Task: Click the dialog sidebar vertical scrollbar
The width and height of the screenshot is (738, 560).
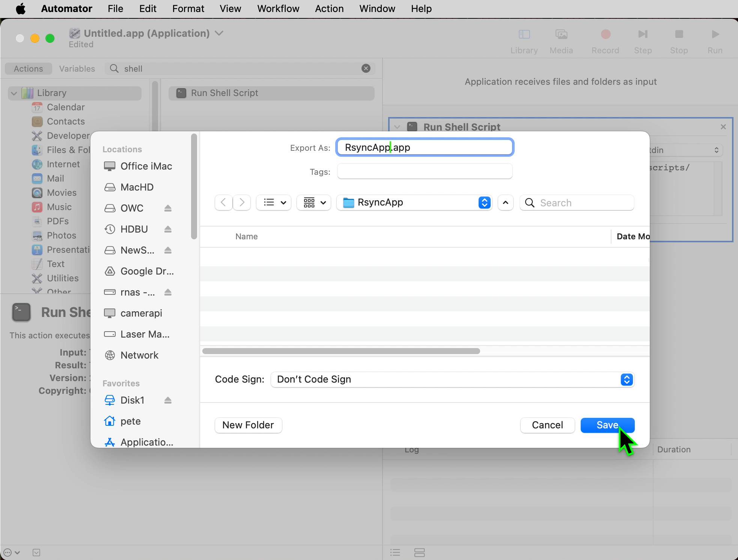Action: (194, 186)
